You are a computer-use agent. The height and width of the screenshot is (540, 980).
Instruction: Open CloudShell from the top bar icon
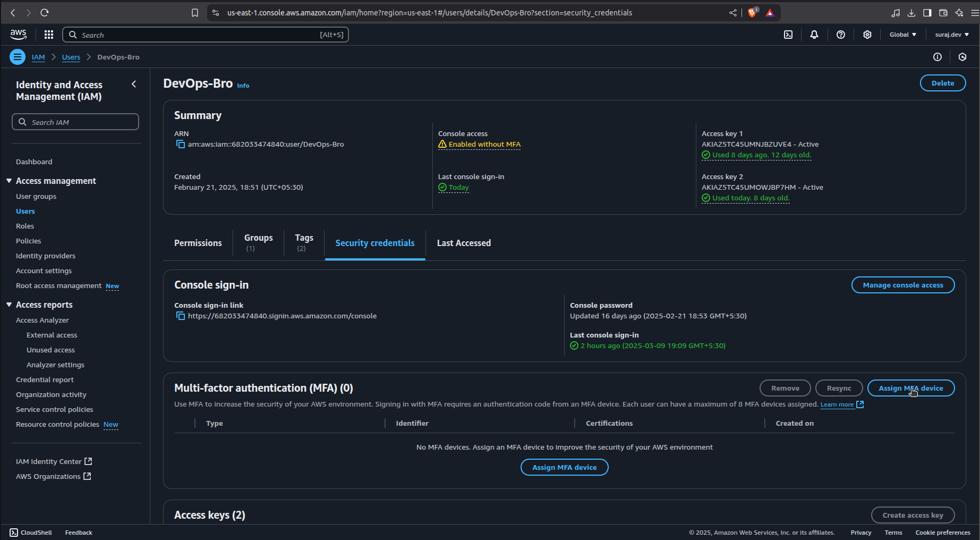point(788,35)
